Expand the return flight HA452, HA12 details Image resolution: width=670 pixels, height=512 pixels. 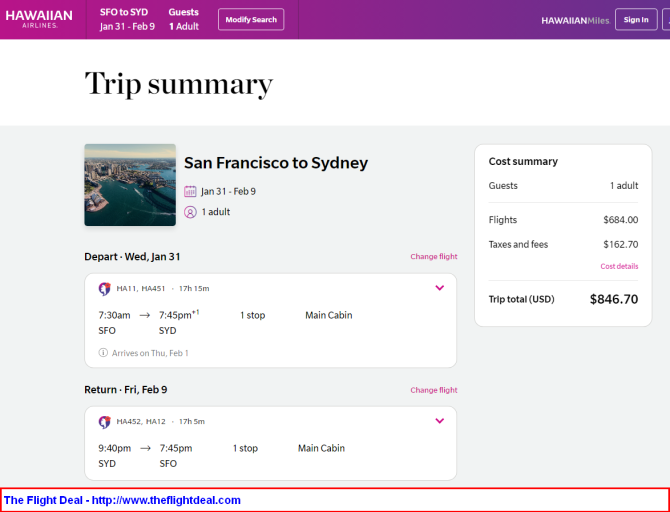(440, 421)
